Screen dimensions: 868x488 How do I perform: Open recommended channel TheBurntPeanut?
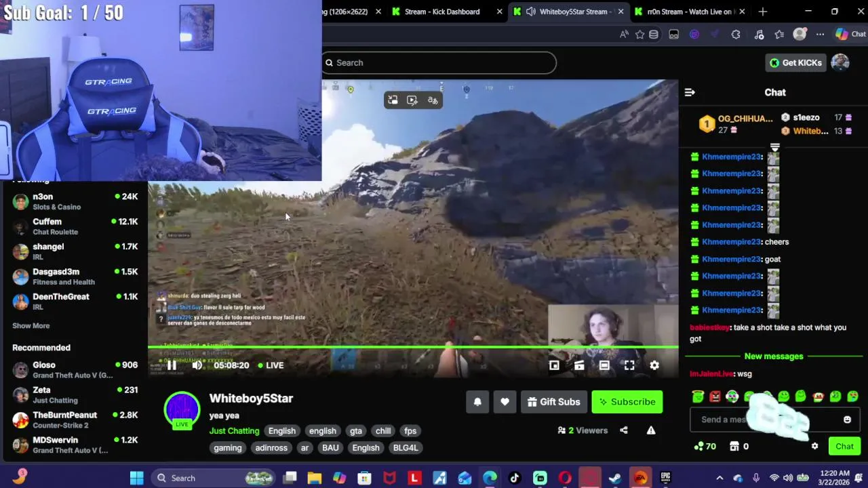[75, 420]
